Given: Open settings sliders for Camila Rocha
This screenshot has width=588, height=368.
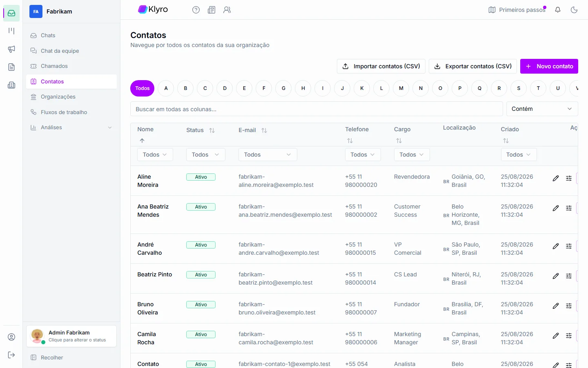Looking at the screenshot, I should pyautogui.click(x=569, y=336).
